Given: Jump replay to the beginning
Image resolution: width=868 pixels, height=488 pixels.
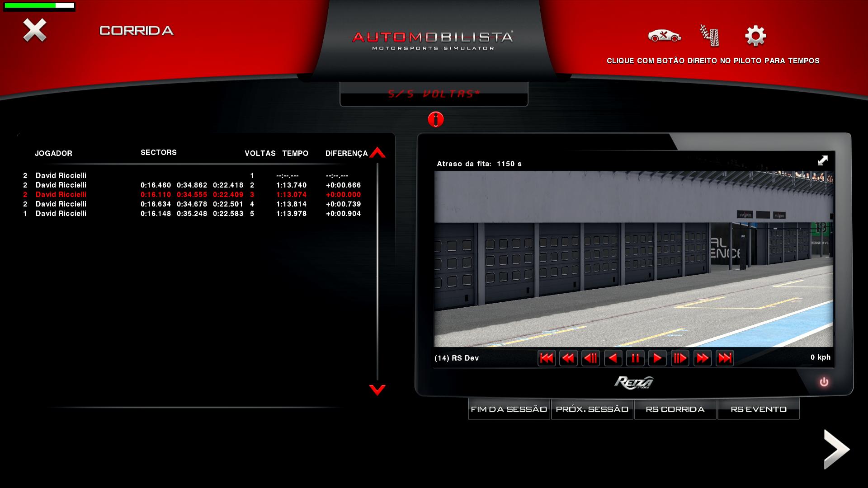Looking at the screenshot, I should pos(547,358).
